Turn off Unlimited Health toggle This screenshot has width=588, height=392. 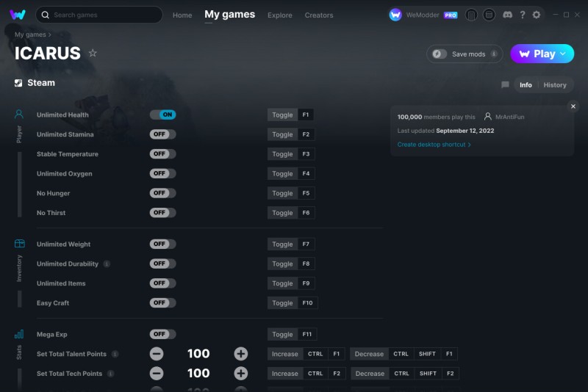tap(162, 115)
